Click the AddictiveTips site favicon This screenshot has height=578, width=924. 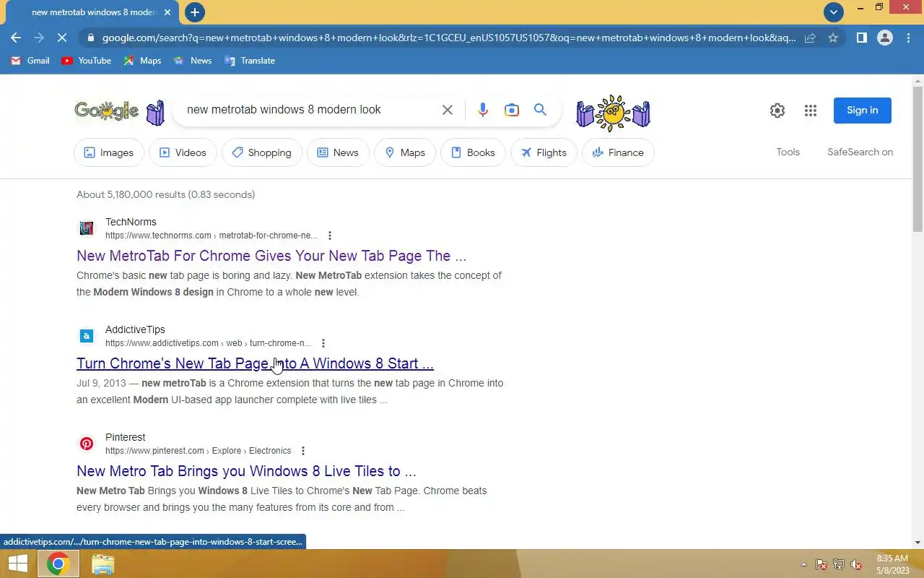[87, 336]
